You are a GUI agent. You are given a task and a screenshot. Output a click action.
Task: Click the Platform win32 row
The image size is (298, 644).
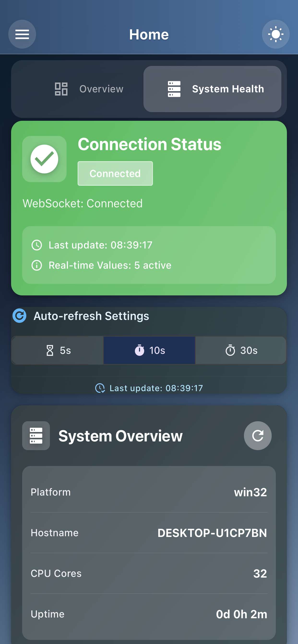tap(149, 492)
